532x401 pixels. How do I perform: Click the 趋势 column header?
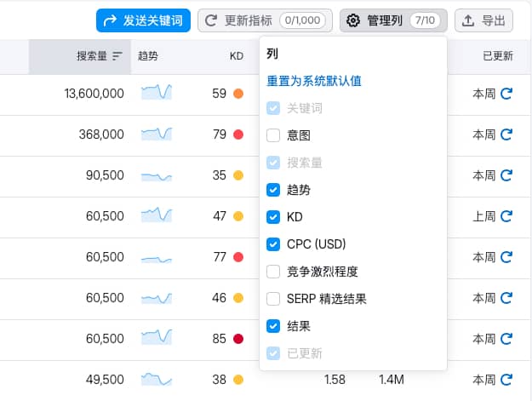148,56
